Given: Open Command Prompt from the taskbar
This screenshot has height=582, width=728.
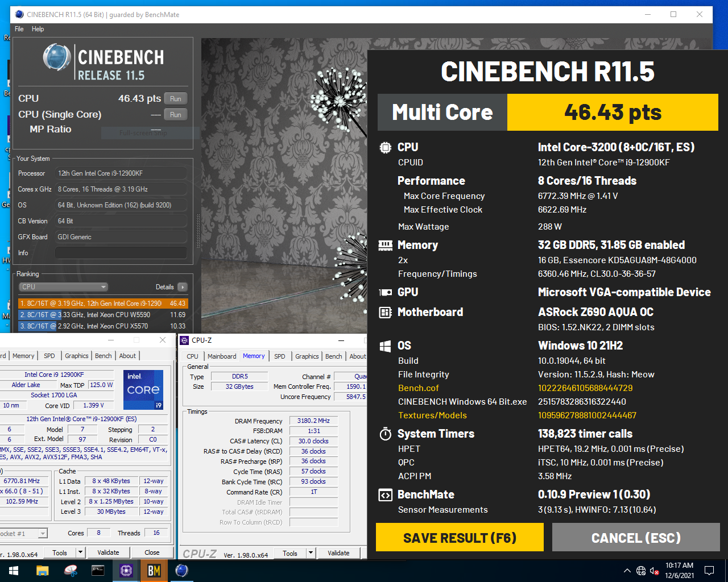Looking at the screenshot, I should pos(98,571).
